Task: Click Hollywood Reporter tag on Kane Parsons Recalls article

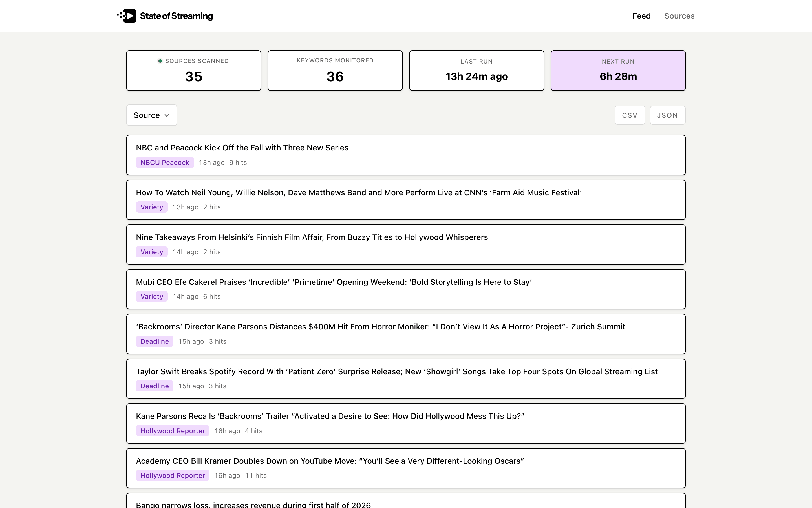Action: [173, 431]
